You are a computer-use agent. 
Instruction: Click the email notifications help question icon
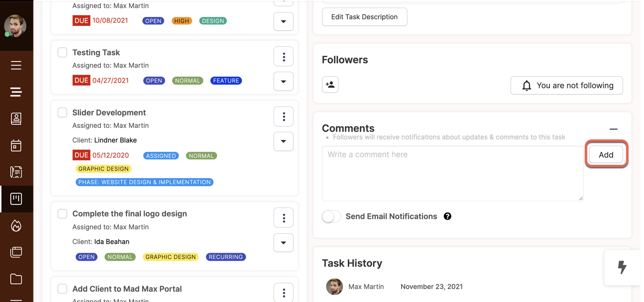tap(447, 216)
